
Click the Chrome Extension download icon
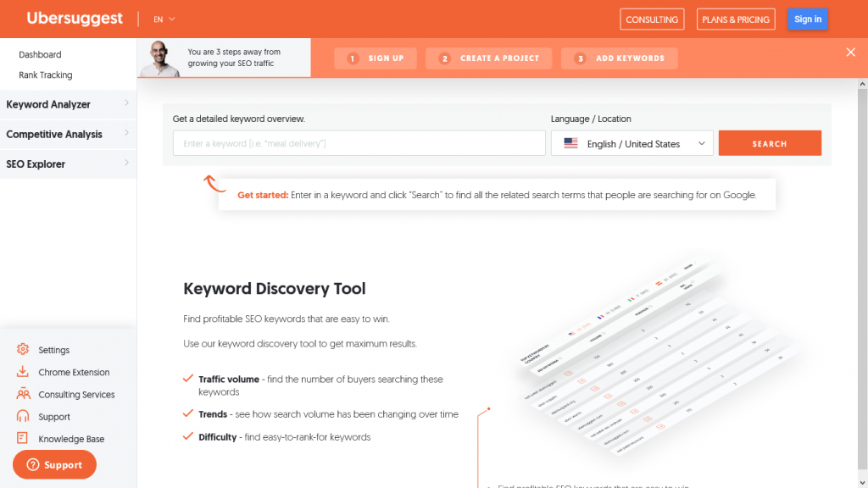click(23, 371)
